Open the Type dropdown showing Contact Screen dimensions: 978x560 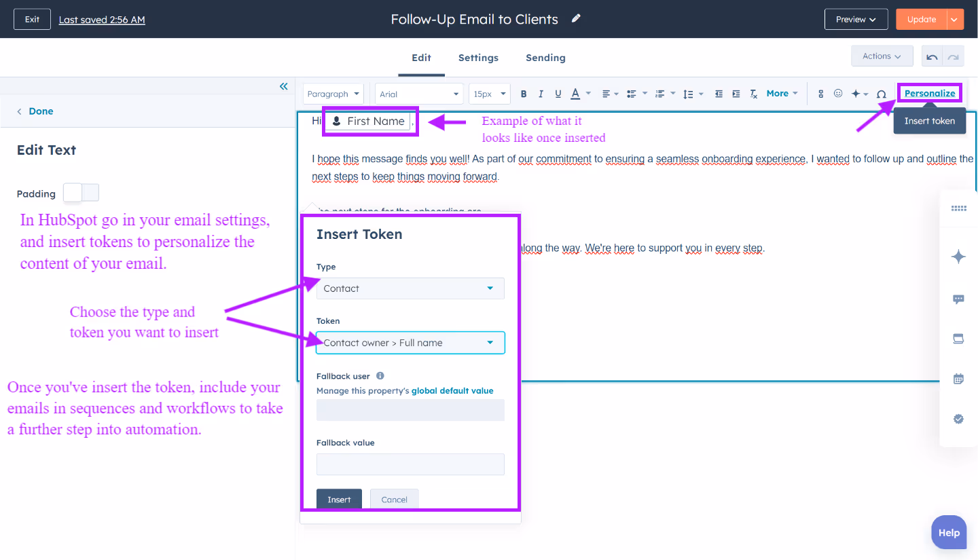click(x=410, y=288)
